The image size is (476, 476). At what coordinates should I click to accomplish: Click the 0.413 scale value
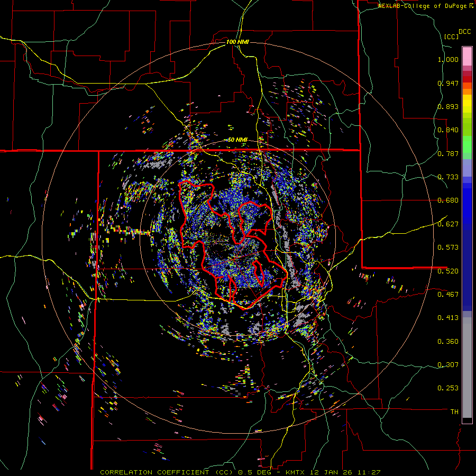[x=448, y=318]
